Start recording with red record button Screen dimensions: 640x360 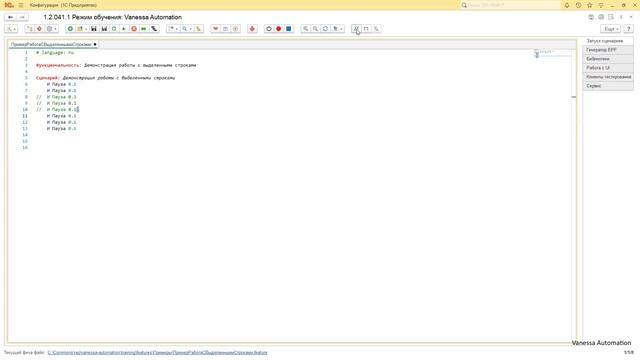(x=279, y=29)
